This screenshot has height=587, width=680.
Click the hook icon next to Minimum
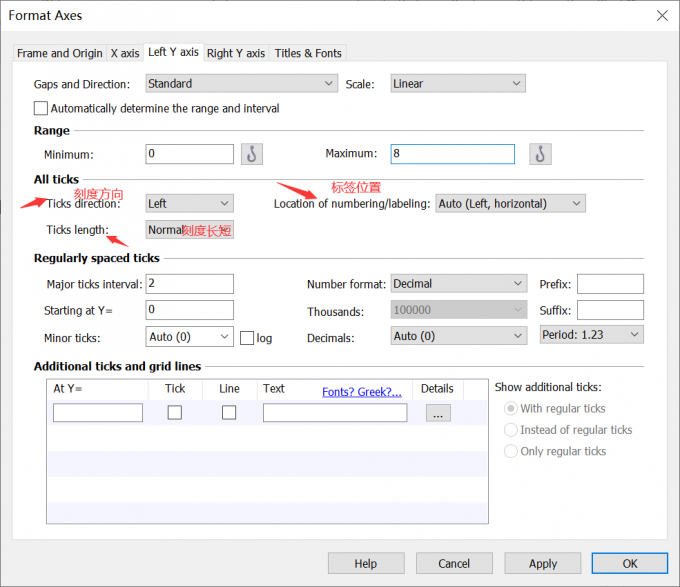[x=252, y=154]
